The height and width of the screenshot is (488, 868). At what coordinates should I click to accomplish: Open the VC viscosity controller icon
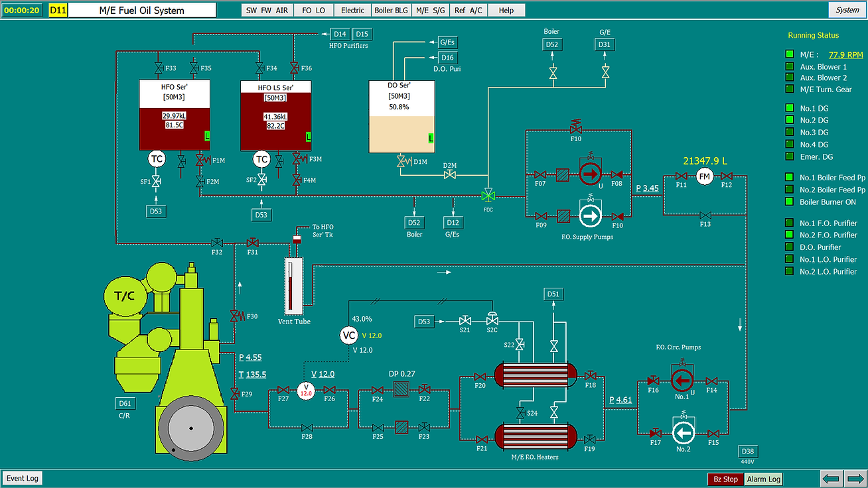pos(348,335)
